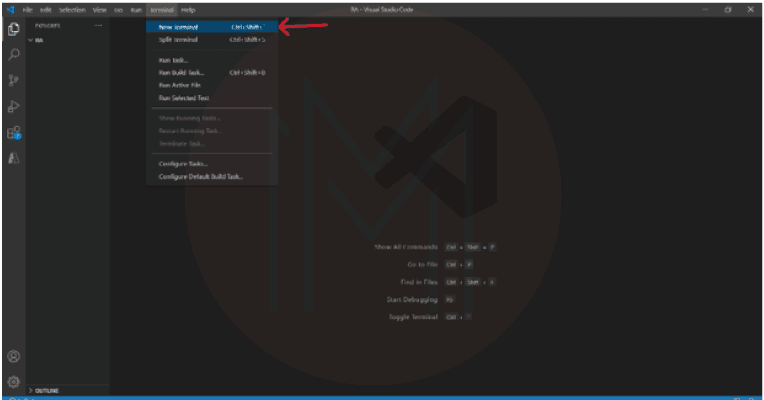The image size is (764, 400).
Task: Choose Split Terminal menu entry
Action: pos(178,40)
